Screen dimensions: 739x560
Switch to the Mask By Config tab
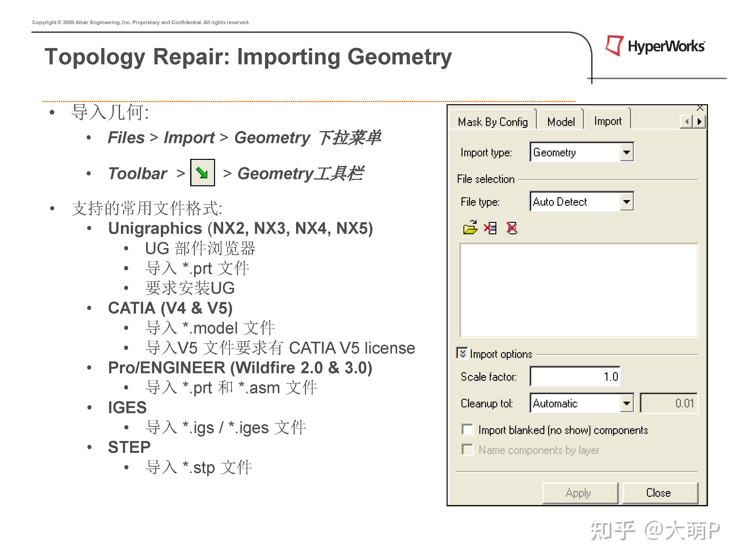coord(493,122)
